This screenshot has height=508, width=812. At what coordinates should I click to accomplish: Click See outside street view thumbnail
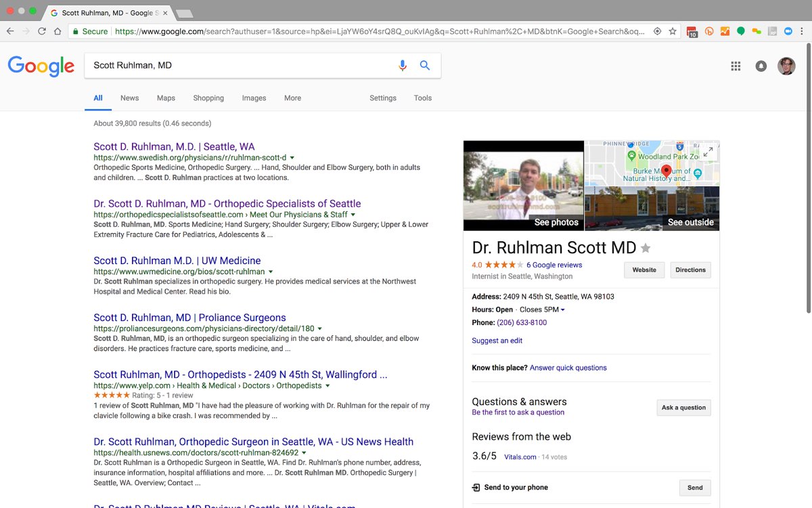pyautogui.click(x=652, y=209)
